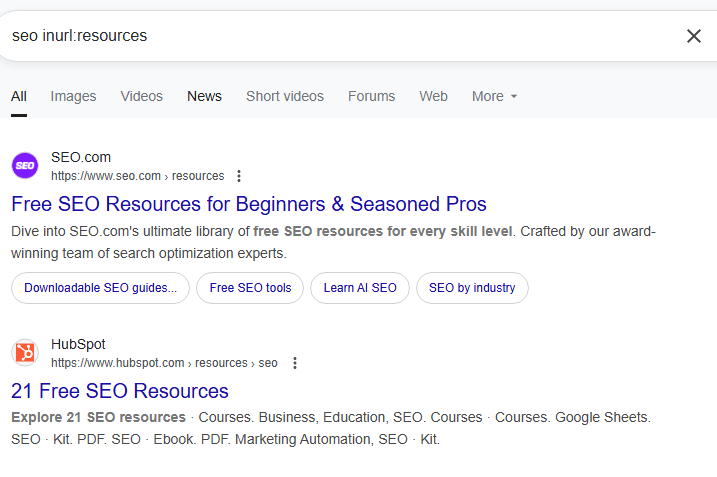Switch to the News tab
717x477 pixels.
(x=204, y=96)
